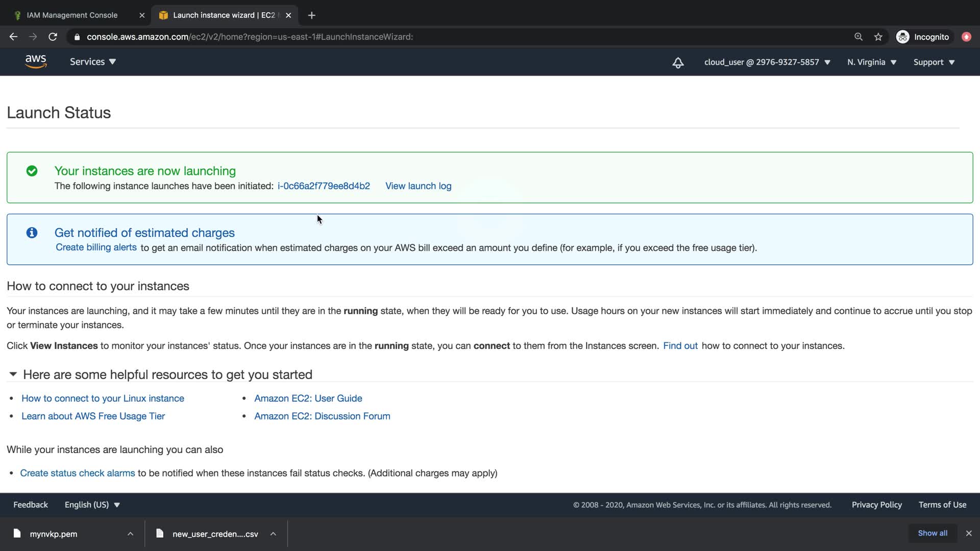Open the Support menu
This screenshot has width=980, height=551.
(934, 62)
